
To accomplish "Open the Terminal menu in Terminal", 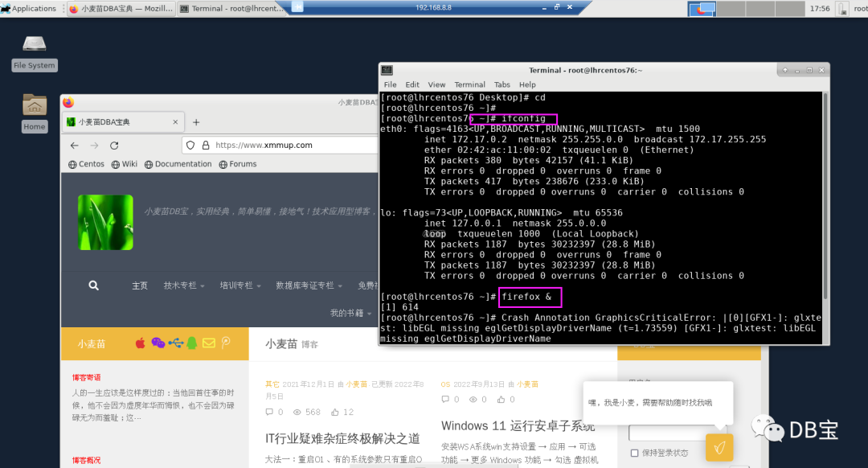I will point(469,84).
